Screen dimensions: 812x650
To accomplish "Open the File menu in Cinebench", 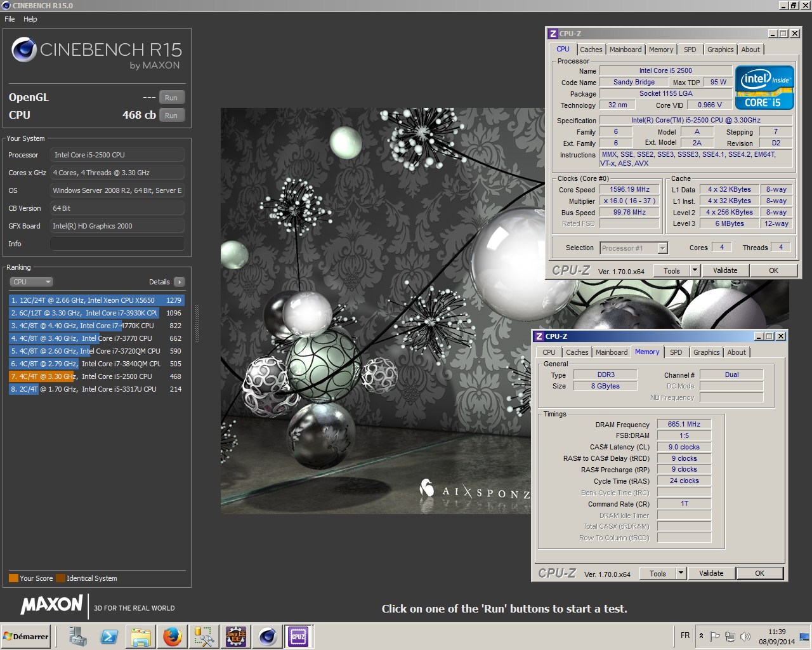I will 10,19.
